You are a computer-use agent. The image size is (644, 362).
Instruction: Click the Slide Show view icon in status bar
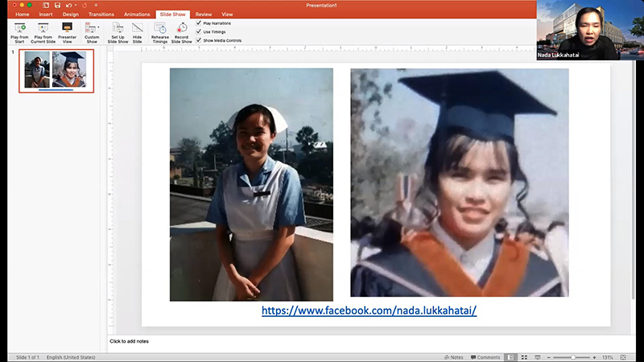coord(538,357)
